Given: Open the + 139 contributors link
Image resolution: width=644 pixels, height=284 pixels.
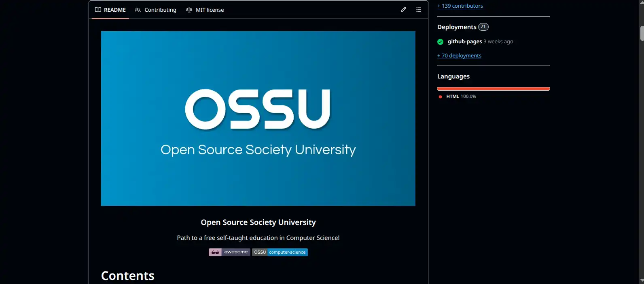Looking at the screenshot, I should tap(460, 6).
